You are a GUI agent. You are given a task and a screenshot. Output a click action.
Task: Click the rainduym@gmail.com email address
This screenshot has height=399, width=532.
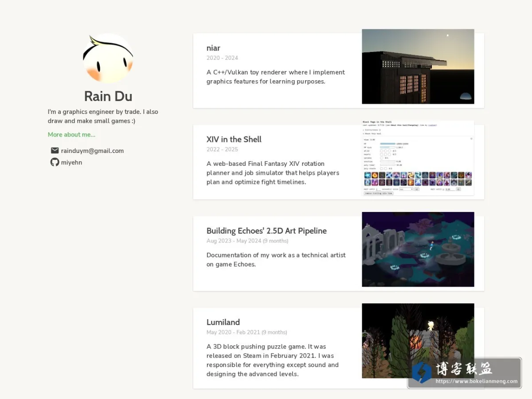pyautogui.click(x=92, y=151)
